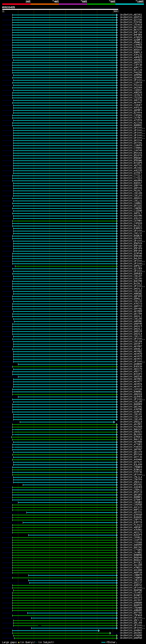Select UniRef100_B6TGT0 label

click(x=131, y=30)
